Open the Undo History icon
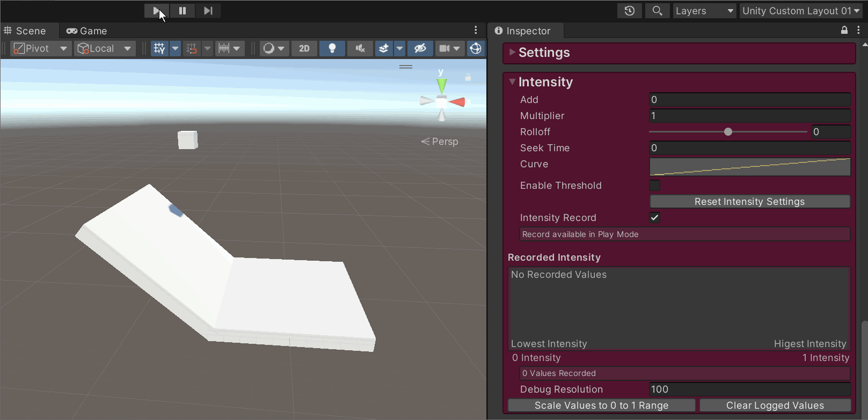Image resolution: width=868 pixels, height=420 pixels. coord(630,11)
